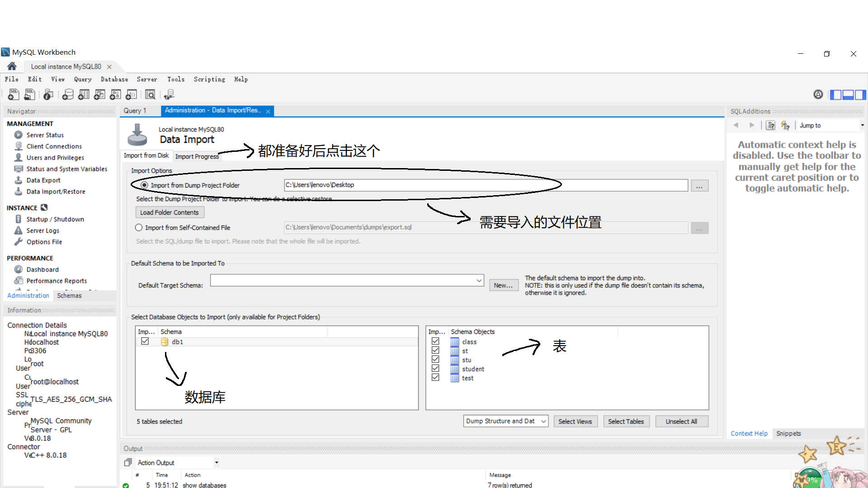This screenshot has width=868, height=488.
Task: Select Import from Self-Contained File
Action: [139, 227]
